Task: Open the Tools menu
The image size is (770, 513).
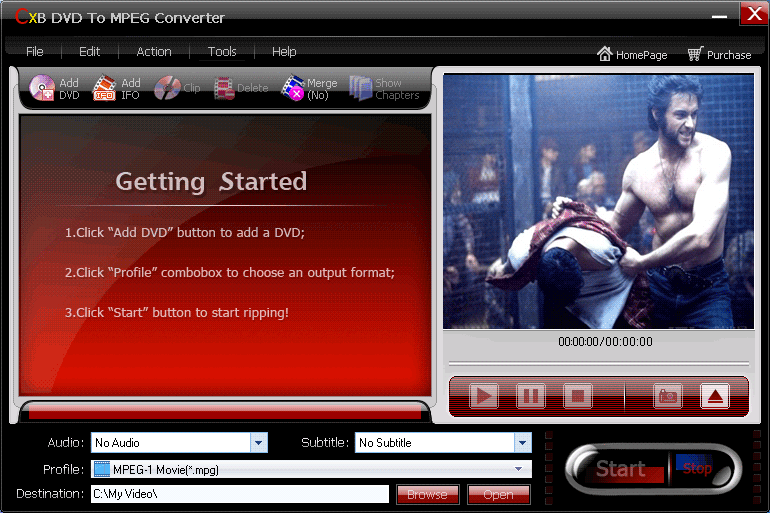Action: [222, 52]
